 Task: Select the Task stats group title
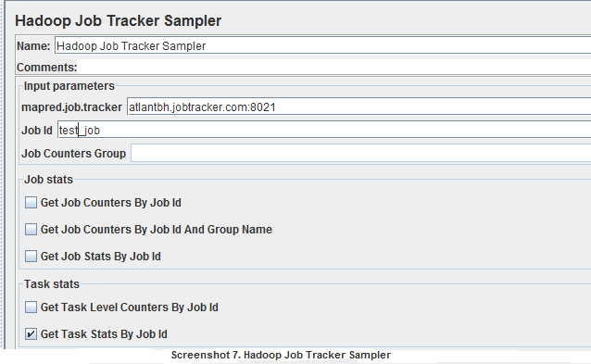click(52, 284)
